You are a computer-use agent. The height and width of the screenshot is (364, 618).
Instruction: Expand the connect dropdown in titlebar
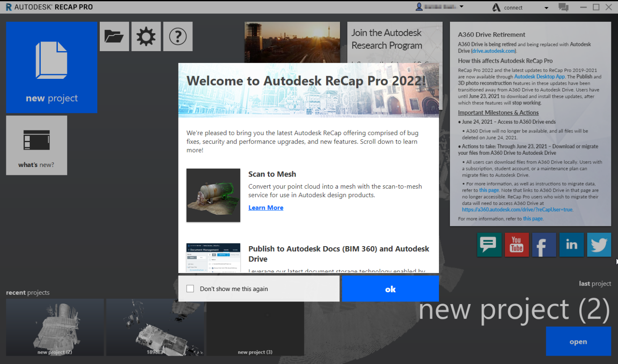547,7
